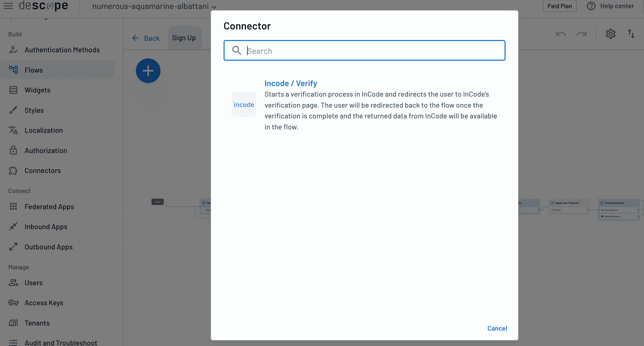This screenshot has width=644, height=346.
Task: Open the Access Keys section
Action: tap(44, 303)
